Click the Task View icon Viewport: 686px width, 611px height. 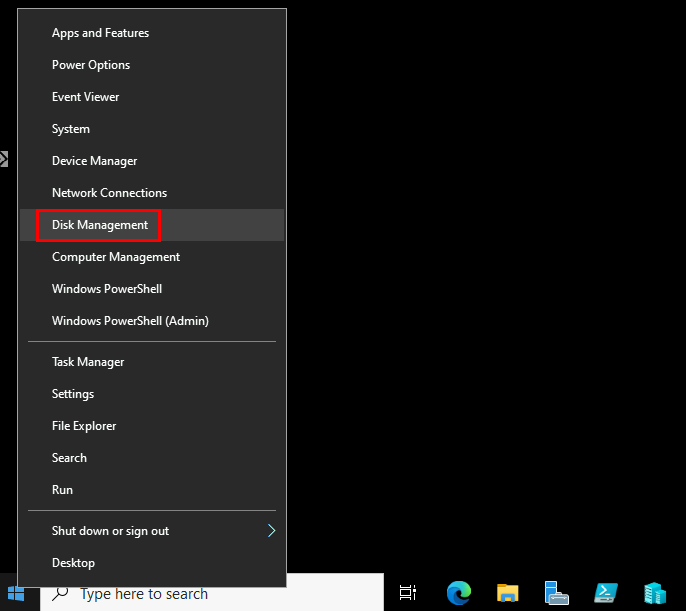(x=408, y=593)
